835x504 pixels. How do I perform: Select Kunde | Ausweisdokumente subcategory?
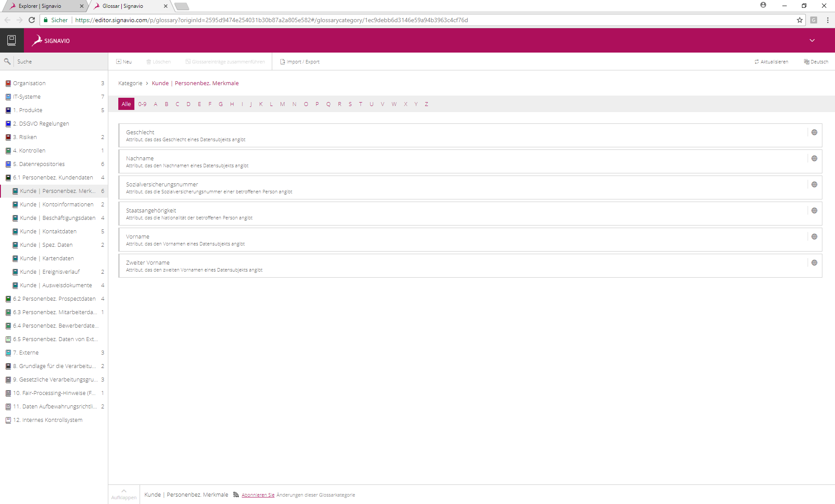tap(54, 285)
